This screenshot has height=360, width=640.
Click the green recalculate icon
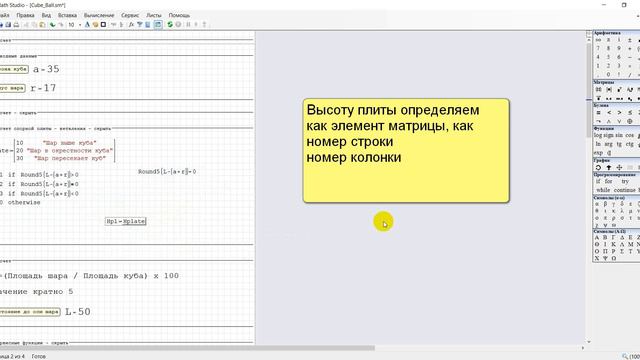pyautogui.click(x=170, y=24)
